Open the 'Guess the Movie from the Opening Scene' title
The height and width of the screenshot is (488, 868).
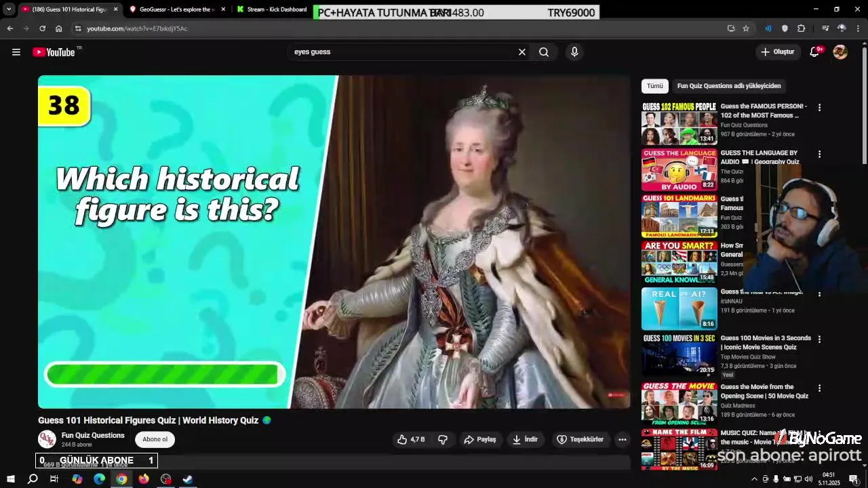(765, 391)
